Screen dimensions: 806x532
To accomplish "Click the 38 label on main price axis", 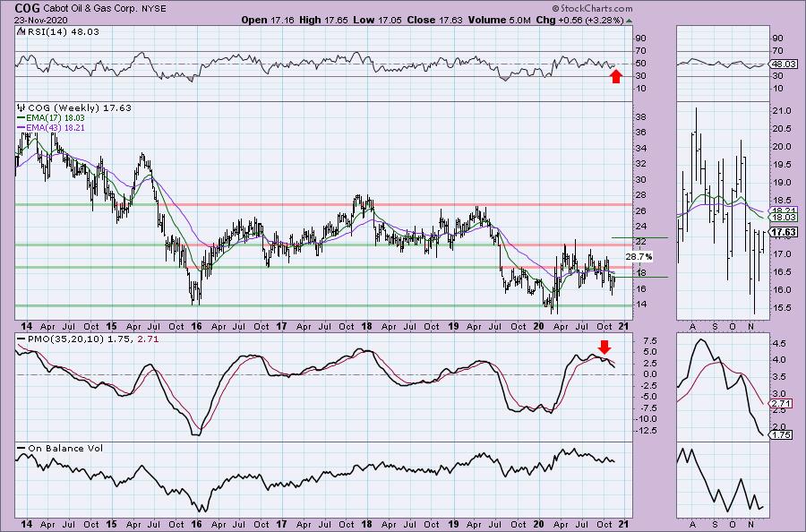I will pos(641,116).
